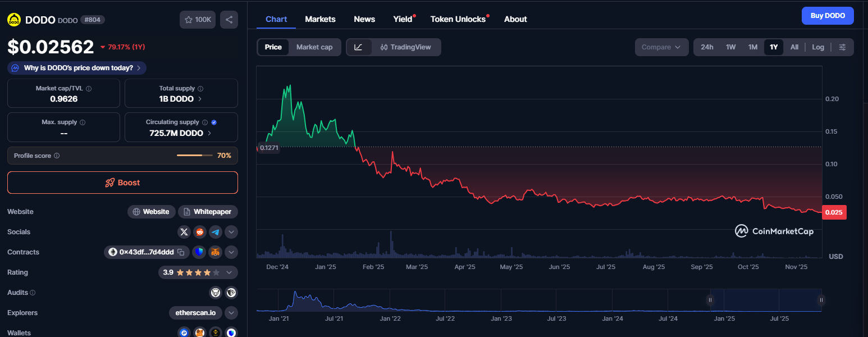
Task: Open the Token Unlocks tab
Action: (x=458, y=19)
